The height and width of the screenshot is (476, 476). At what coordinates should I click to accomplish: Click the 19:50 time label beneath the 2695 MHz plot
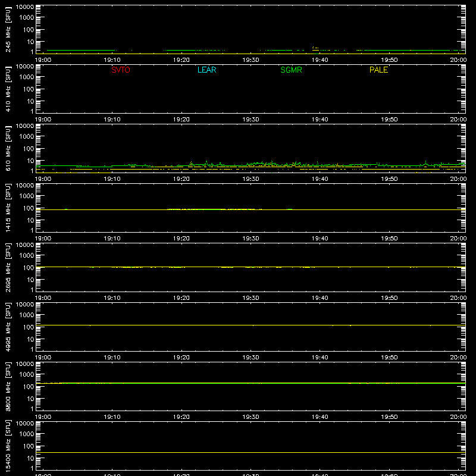tap(389, 298)
